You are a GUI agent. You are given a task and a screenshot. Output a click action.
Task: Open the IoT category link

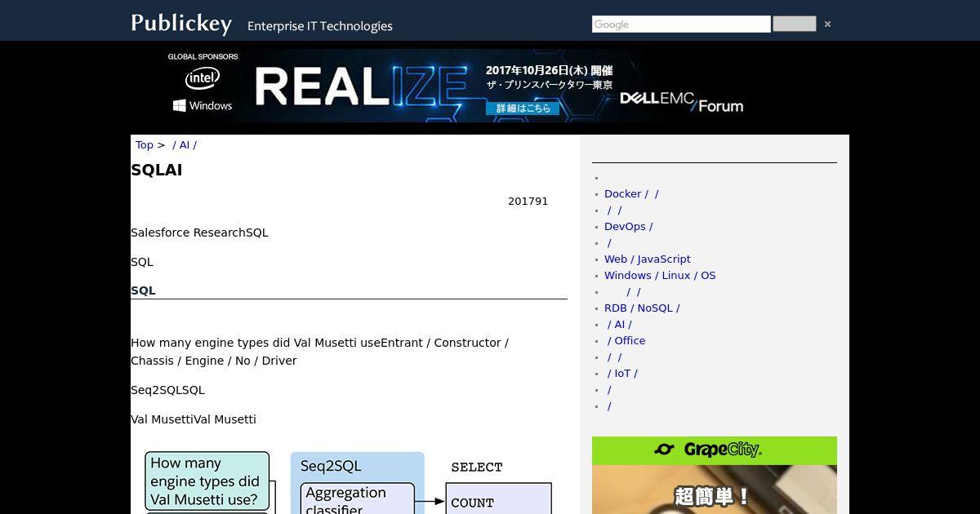[x=622, y=374]
